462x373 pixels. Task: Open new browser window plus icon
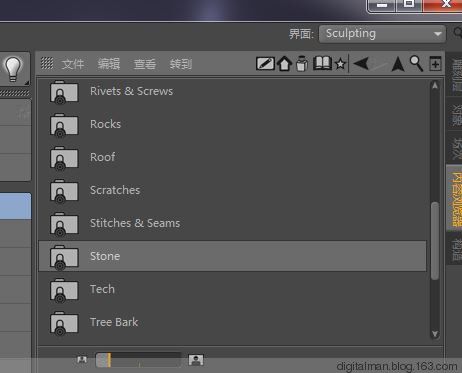[435, 63]
